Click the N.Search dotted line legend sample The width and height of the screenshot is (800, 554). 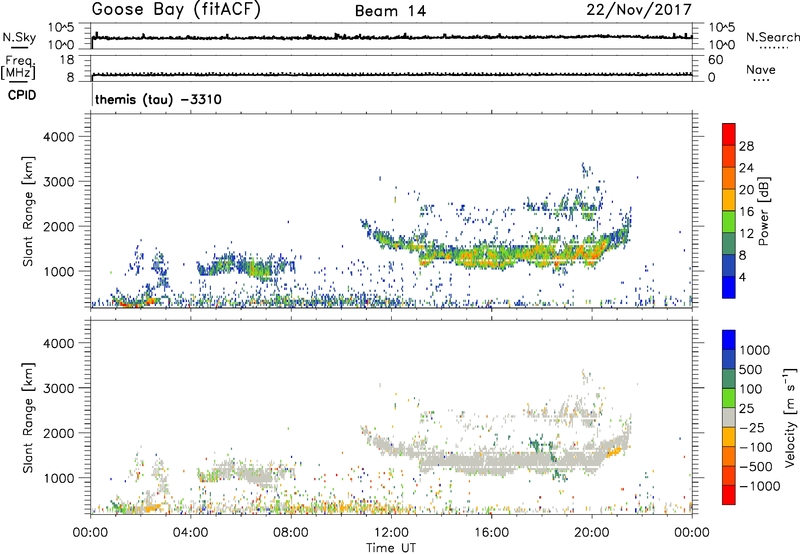(x=773, y=48)
